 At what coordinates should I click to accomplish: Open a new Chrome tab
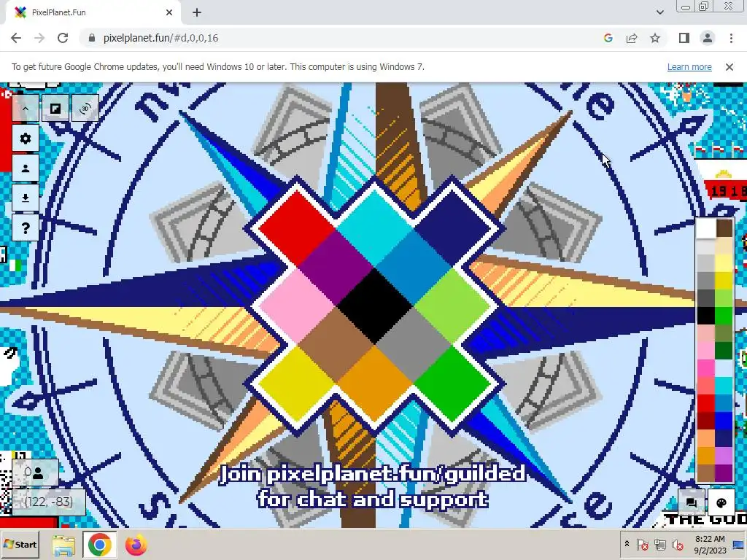[197, 13]
